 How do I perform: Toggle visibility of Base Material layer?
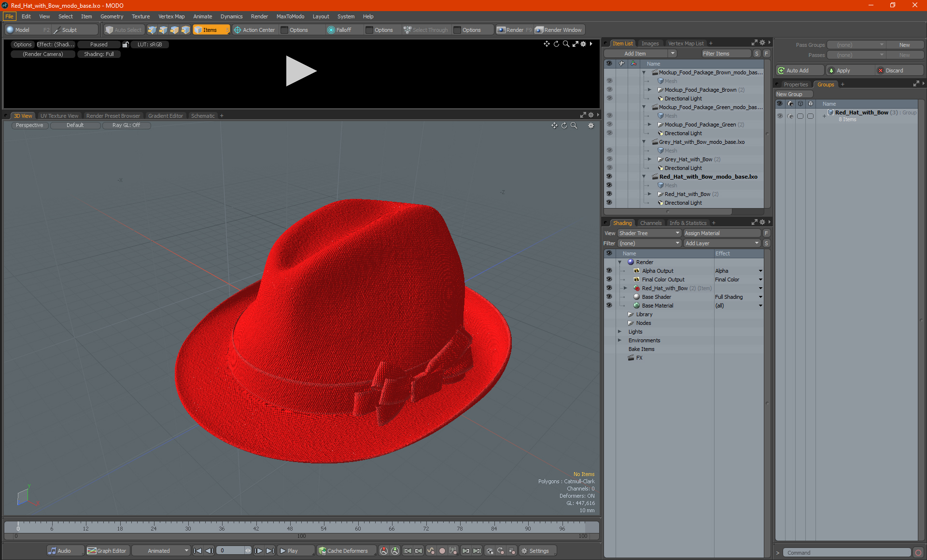[x=609, y=306]
